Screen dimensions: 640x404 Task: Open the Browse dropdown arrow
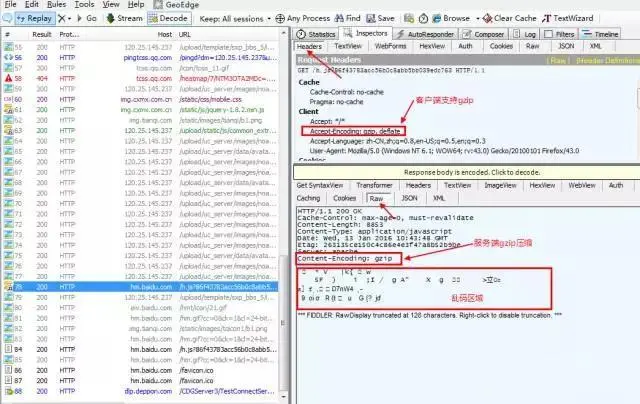[478, 19]
